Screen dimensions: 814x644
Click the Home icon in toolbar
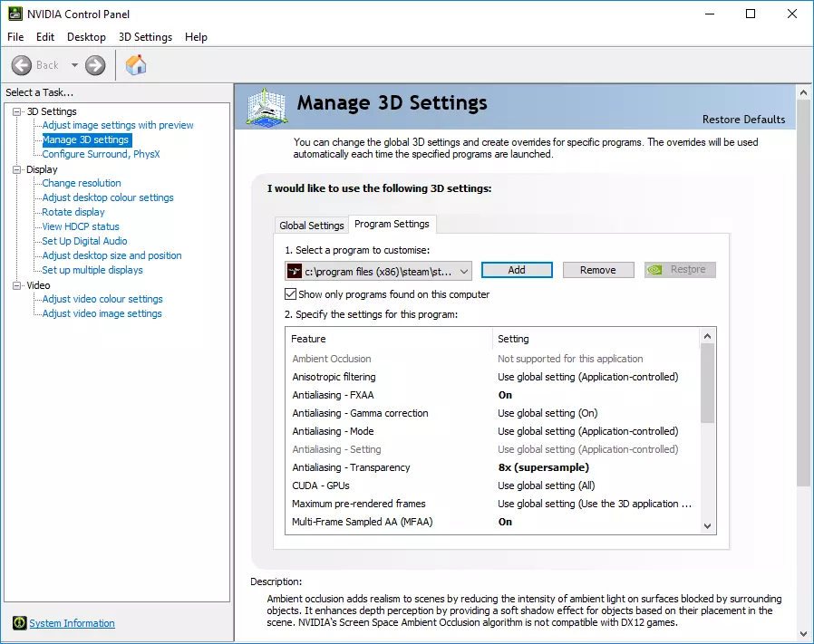coord(136,65)
